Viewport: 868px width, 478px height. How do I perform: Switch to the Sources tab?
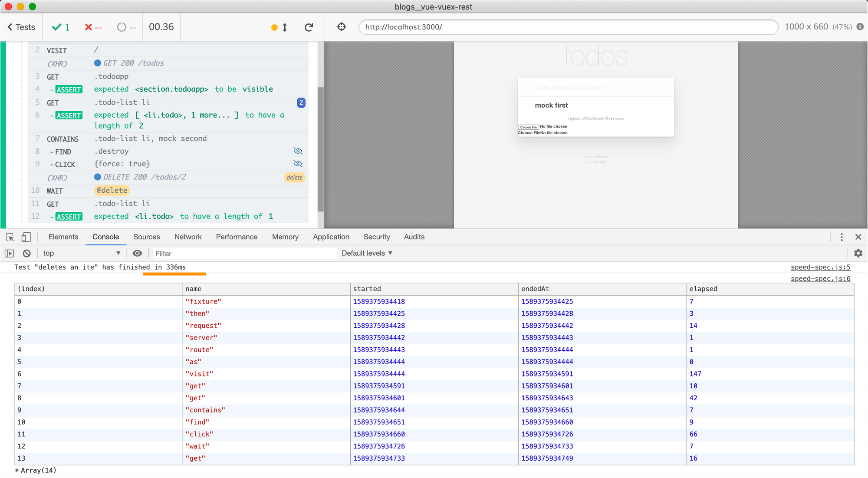[x=146, y=237]
